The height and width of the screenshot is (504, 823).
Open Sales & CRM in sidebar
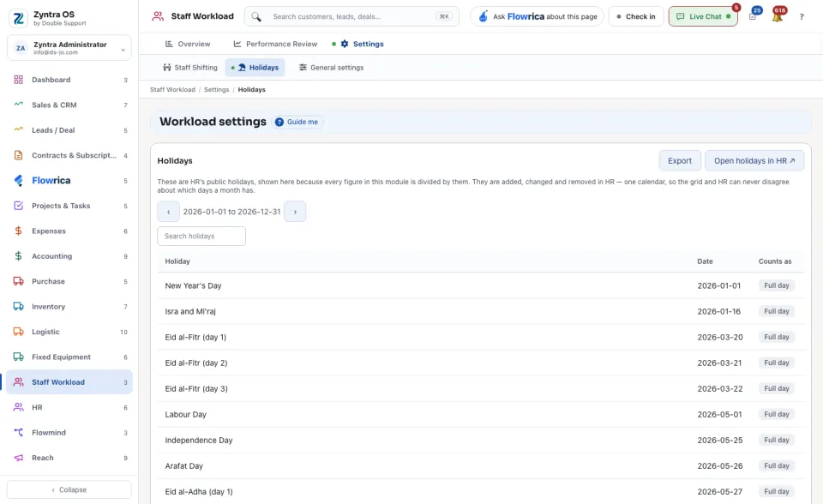69,105
